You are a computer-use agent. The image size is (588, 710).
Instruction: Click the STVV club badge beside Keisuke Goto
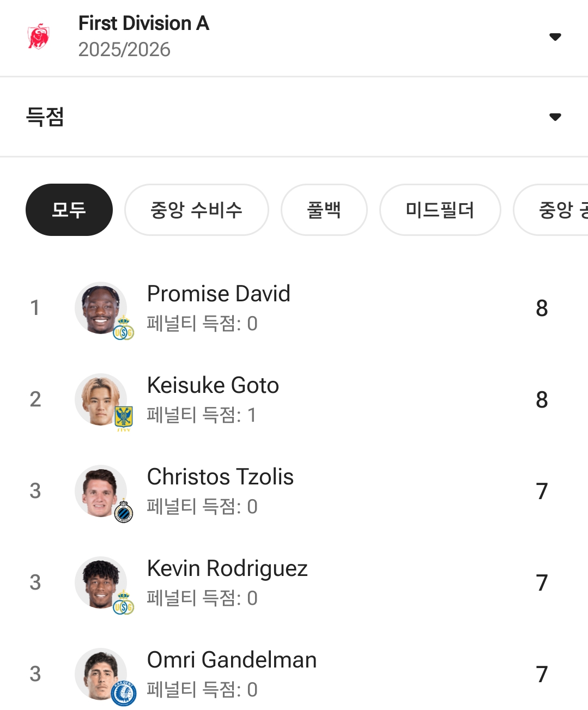coord(124,418)
